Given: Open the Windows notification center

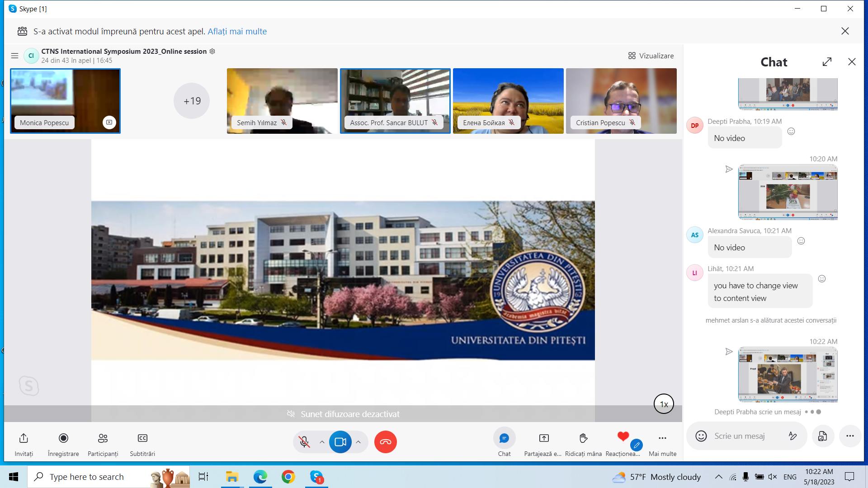Looking at the screenshot, I should [x=849, y=477].
